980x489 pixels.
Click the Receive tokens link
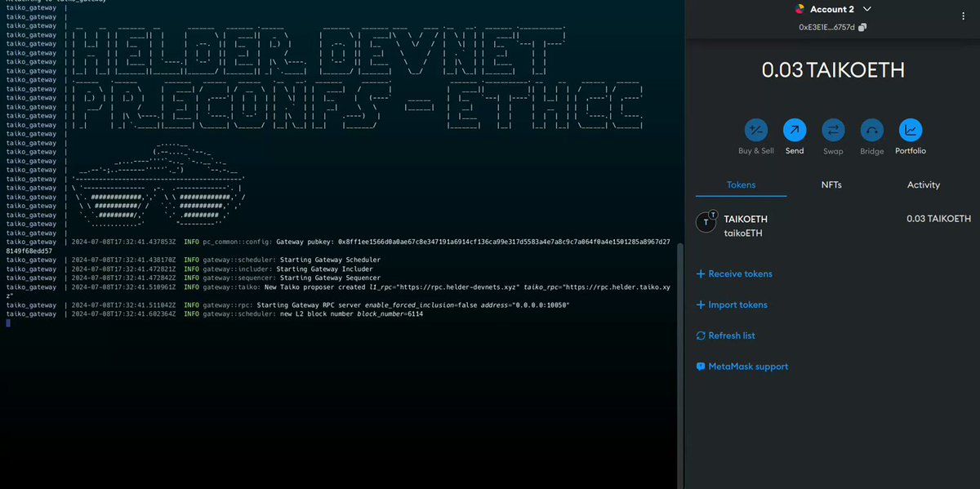pyautogui.click(x=740, y=274)
